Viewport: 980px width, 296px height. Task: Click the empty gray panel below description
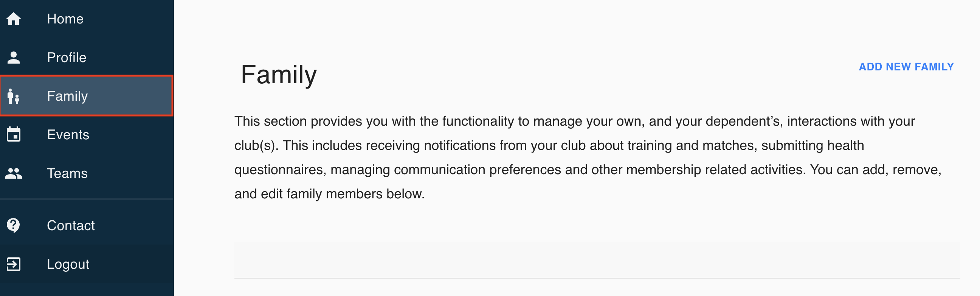click(x=597, y=260)
